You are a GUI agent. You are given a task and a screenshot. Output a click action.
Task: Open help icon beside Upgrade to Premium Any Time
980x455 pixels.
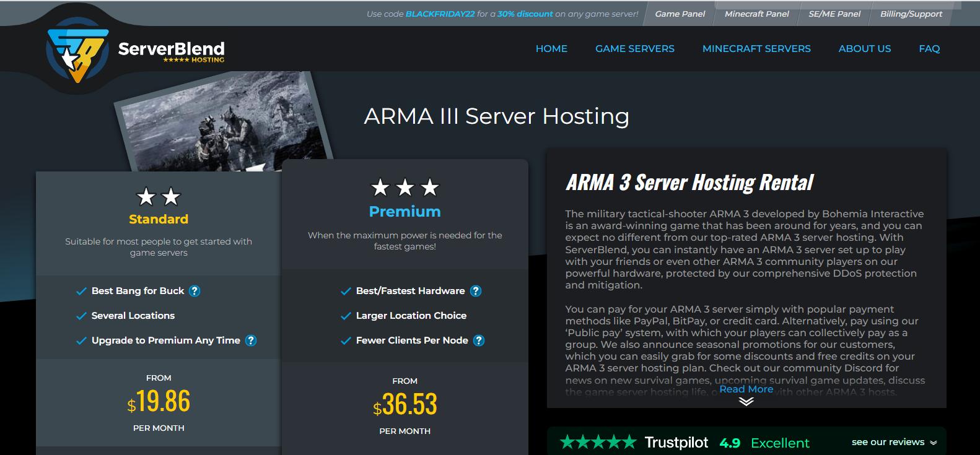click(251, 340)
